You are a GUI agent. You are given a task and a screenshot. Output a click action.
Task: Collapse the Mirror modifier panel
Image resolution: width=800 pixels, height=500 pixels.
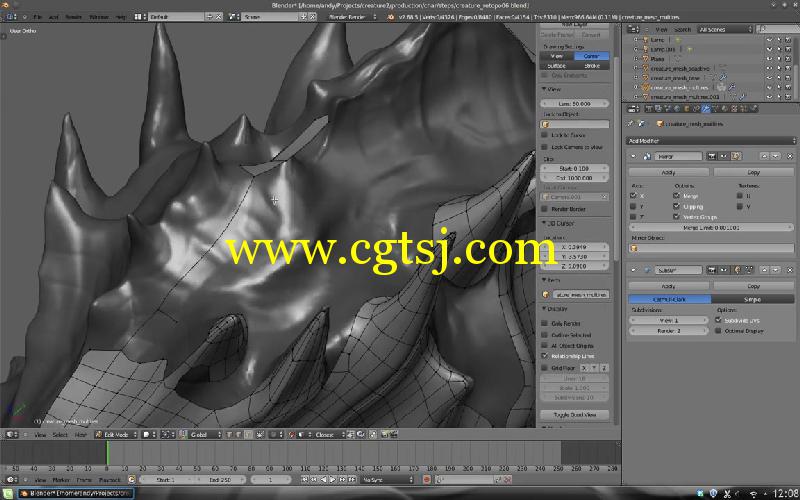pyautogui.click(x=634, y=156)
